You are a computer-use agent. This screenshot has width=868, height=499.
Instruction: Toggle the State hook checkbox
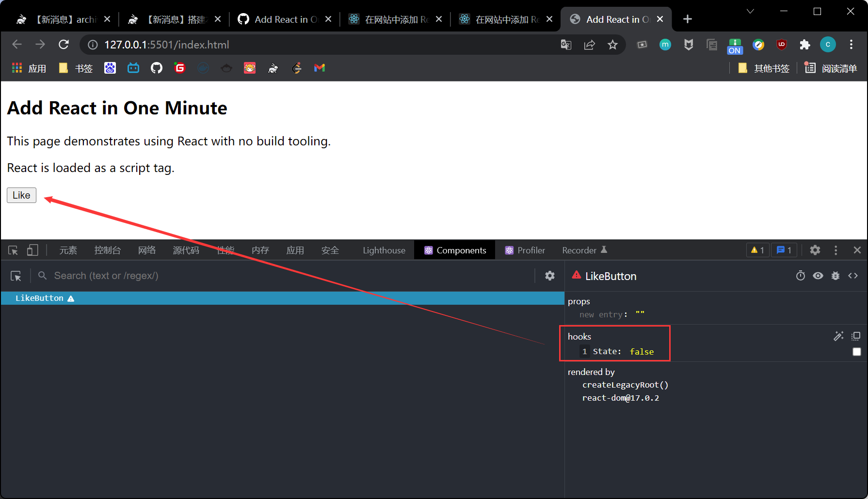tap(856, 352)
